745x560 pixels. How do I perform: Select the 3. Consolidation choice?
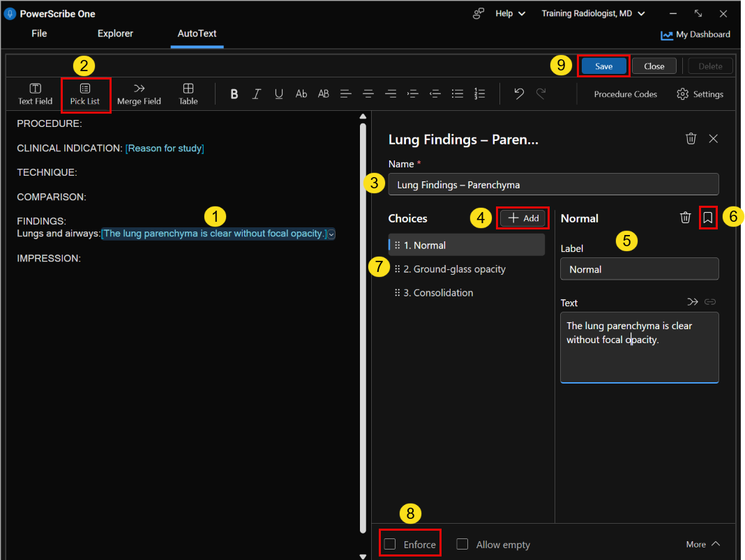467,293
